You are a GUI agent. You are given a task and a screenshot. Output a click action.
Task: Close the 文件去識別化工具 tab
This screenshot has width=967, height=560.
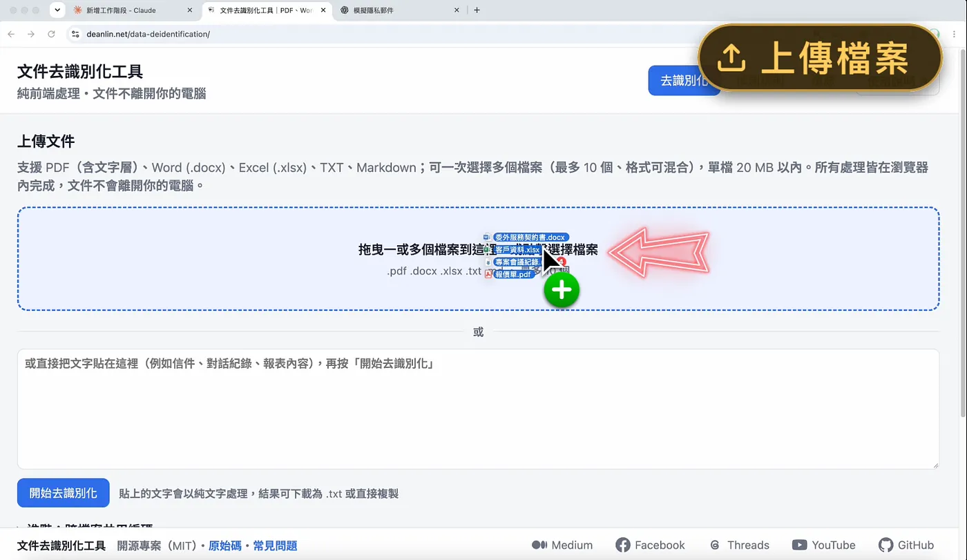(x=323, y=10)
